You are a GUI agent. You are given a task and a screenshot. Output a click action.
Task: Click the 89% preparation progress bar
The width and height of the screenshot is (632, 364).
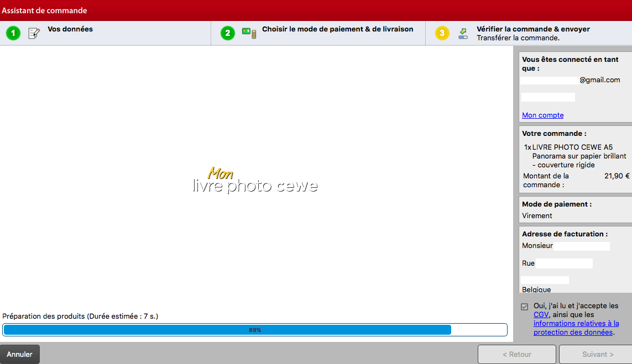point(255,330)
